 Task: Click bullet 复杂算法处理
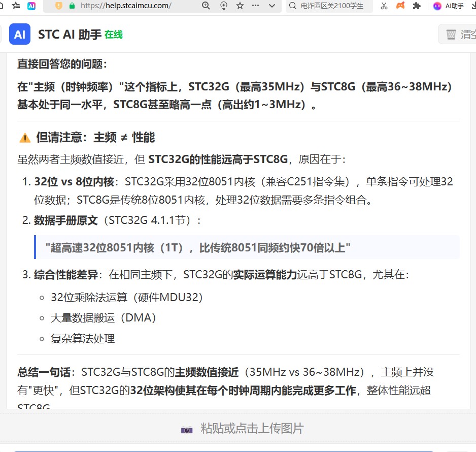click(x=83, y=339)
